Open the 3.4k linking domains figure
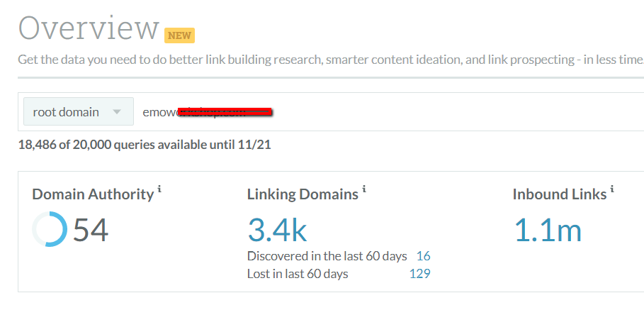 click(277, 231)
